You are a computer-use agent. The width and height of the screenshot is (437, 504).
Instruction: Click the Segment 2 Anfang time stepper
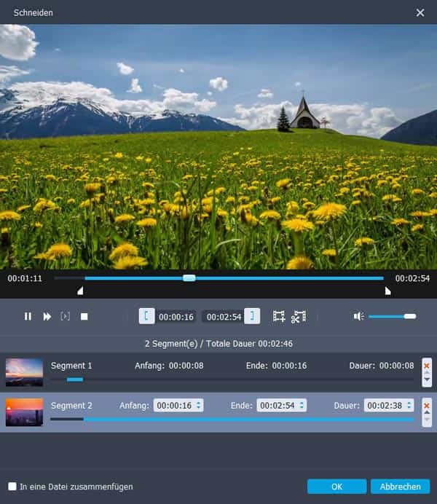200,405
